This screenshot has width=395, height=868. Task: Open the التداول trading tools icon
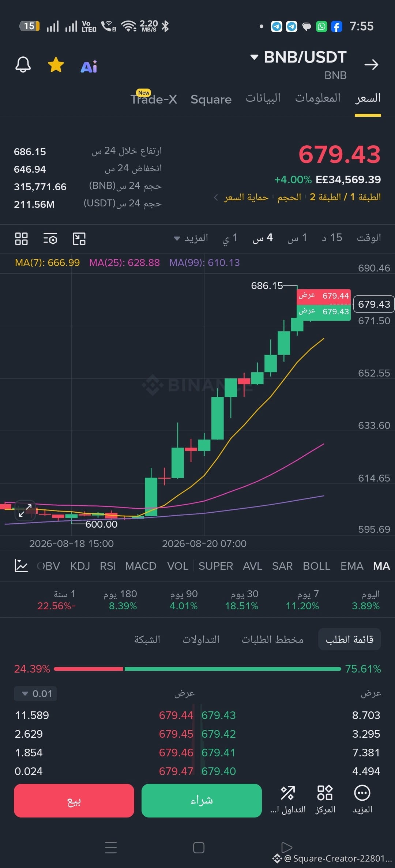tap(288, 800)
